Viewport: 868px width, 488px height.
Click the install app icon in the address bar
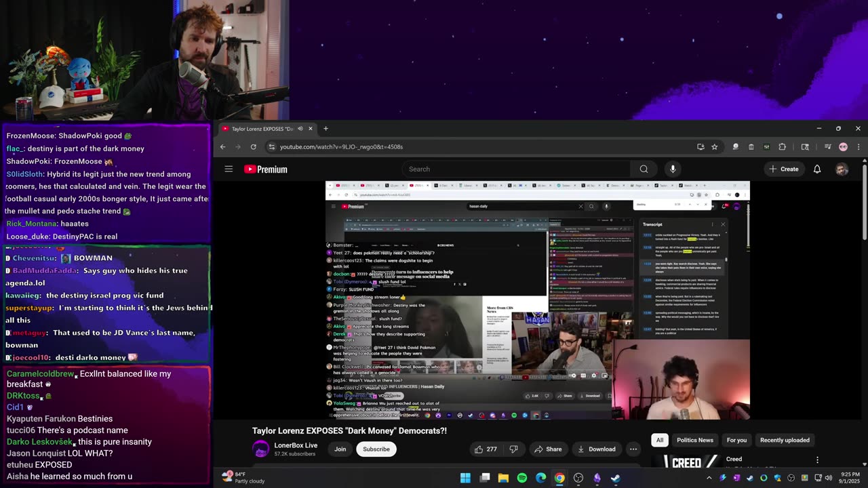701,146
